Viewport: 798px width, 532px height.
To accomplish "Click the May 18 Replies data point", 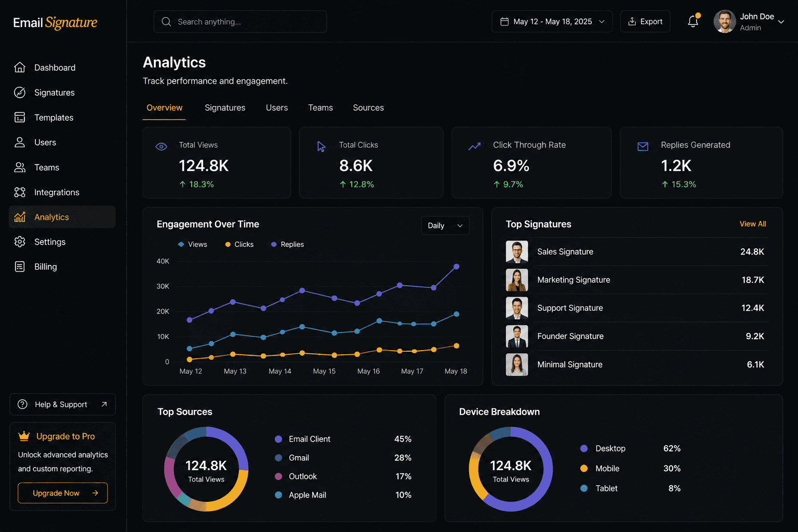I will click(x=457, y=267).
